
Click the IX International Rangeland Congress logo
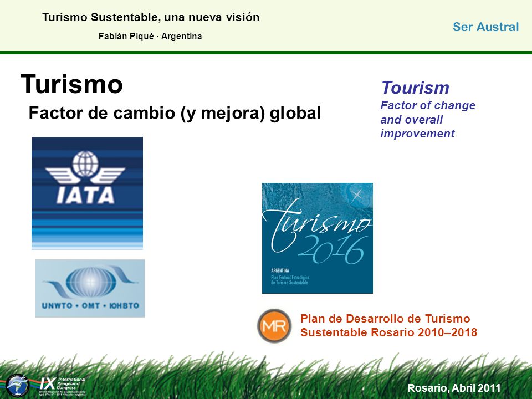tap(63, 386)
